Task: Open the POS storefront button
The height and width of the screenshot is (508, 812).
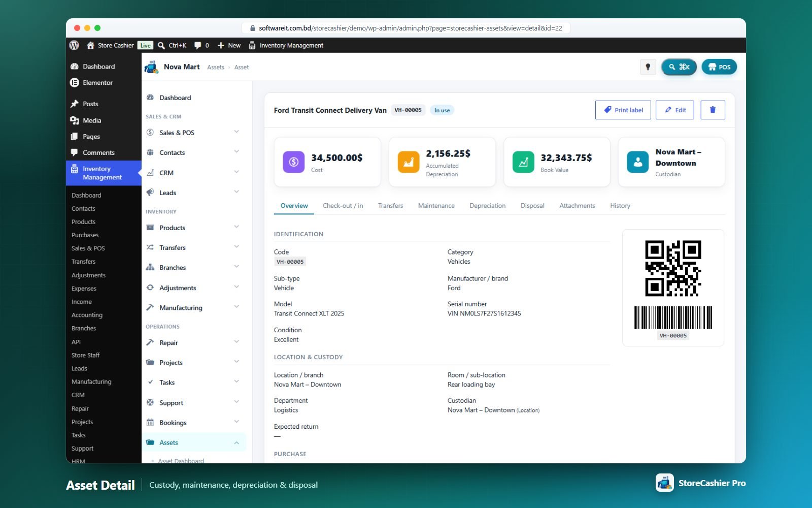Action: (x=719, y=67)
